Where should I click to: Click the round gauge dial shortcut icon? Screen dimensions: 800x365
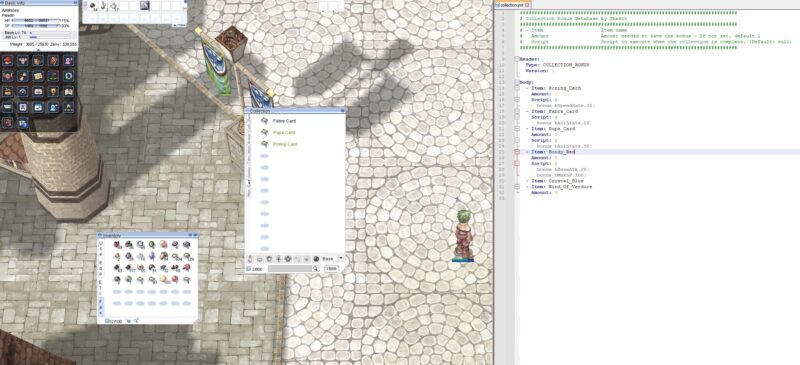[x=22, y=91]
